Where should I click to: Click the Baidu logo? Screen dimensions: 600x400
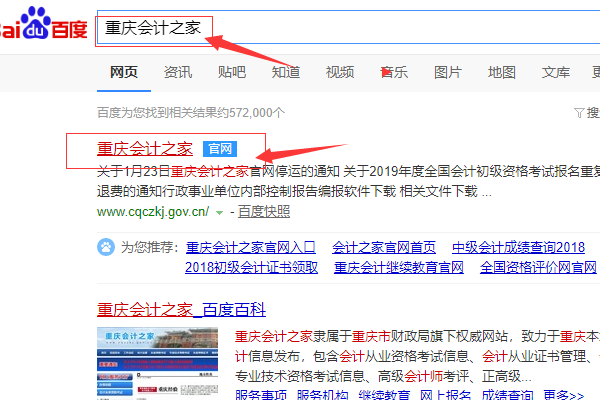(43, 24)
